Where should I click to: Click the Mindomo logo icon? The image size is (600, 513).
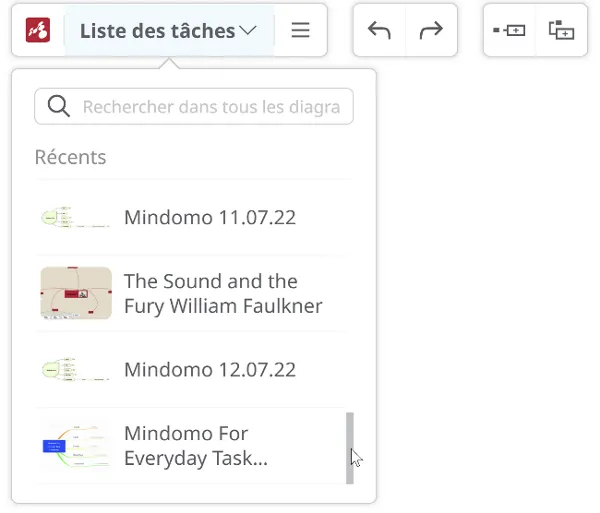pyautogui.click(x=38, y=31)
